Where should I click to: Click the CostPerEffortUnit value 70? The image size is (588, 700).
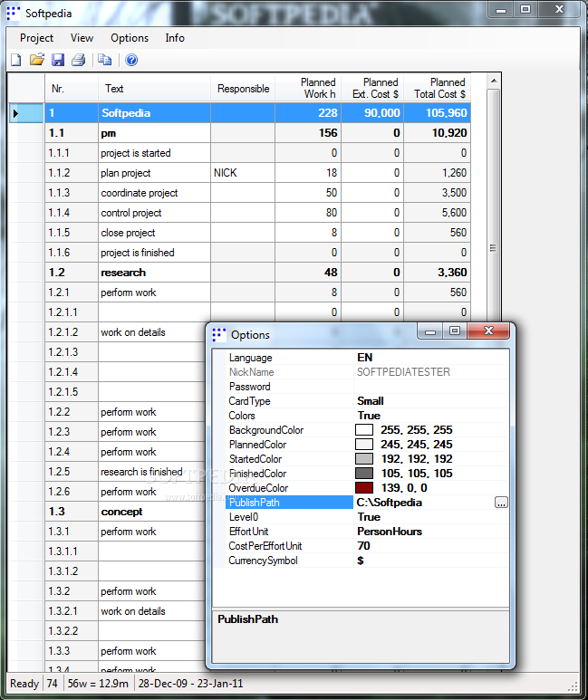tap(431, 546)
